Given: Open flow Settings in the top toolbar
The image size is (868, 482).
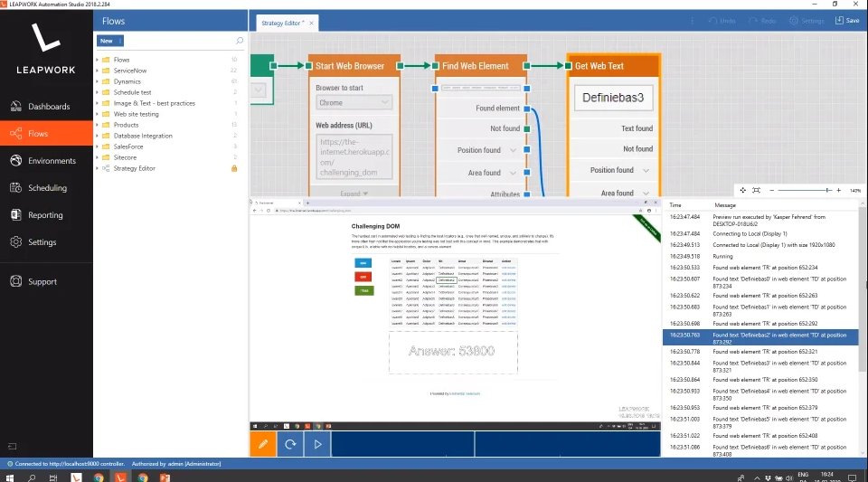Looking at the screenshot, I should 807,21.
